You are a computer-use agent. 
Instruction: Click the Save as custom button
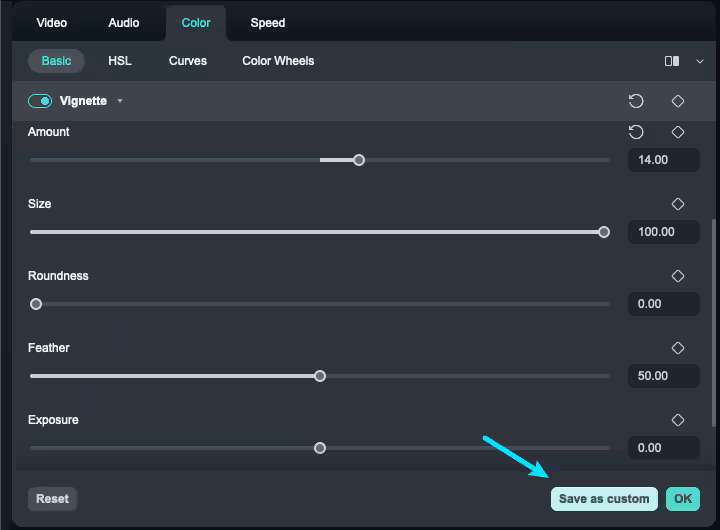pyautogui.click(x=604, y=499)
